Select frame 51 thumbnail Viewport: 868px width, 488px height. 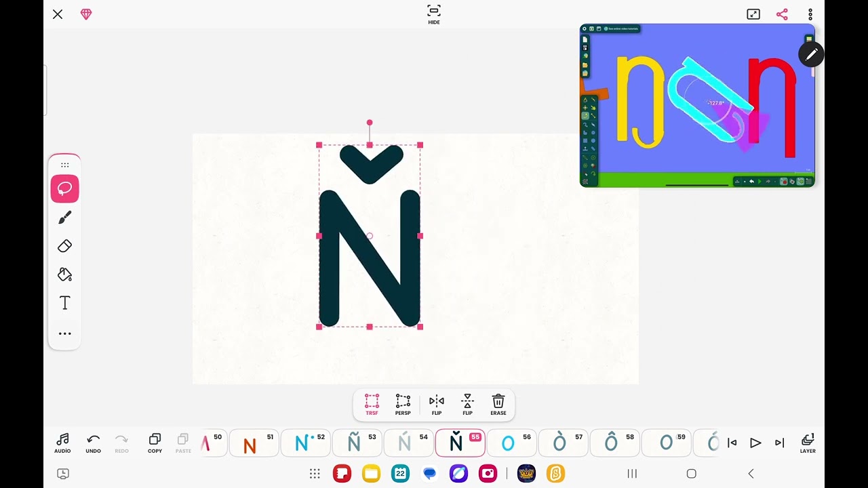(x=254, y=443)
